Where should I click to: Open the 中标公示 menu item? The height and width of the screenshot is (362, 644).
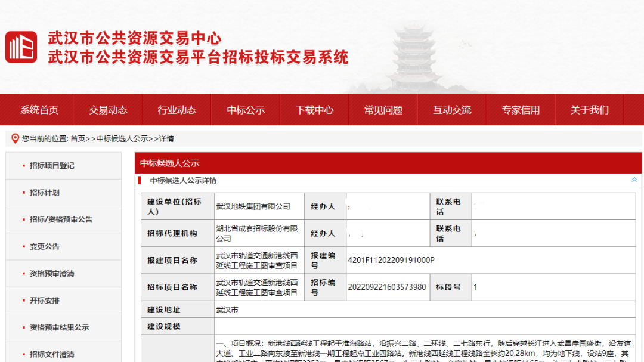tap(246, 110)
